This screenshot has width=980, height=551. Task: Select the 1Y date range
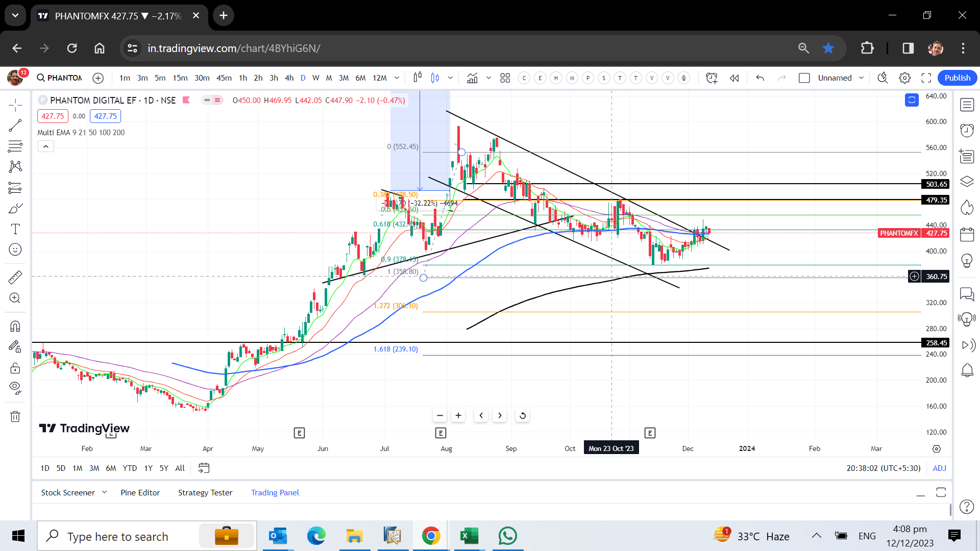[x=148, y=468]
